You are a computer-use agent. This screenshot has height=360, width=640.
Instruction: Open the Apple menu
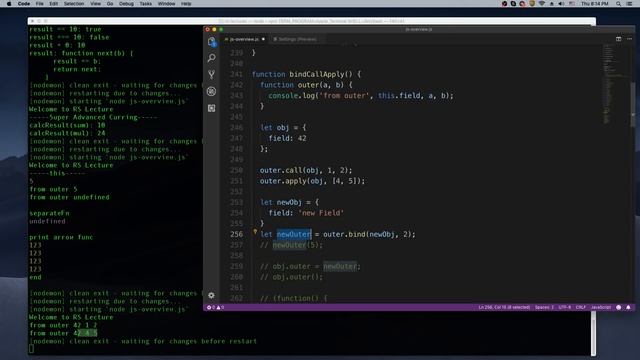[x=9, y=4]
